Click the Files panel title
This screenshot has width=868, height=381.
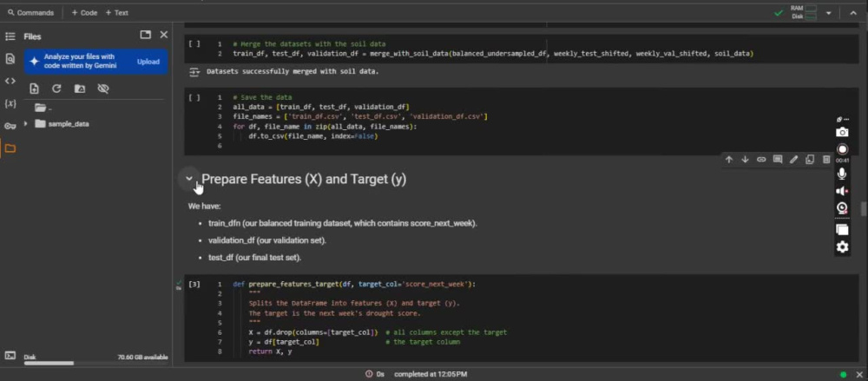[x=33, y=36]
